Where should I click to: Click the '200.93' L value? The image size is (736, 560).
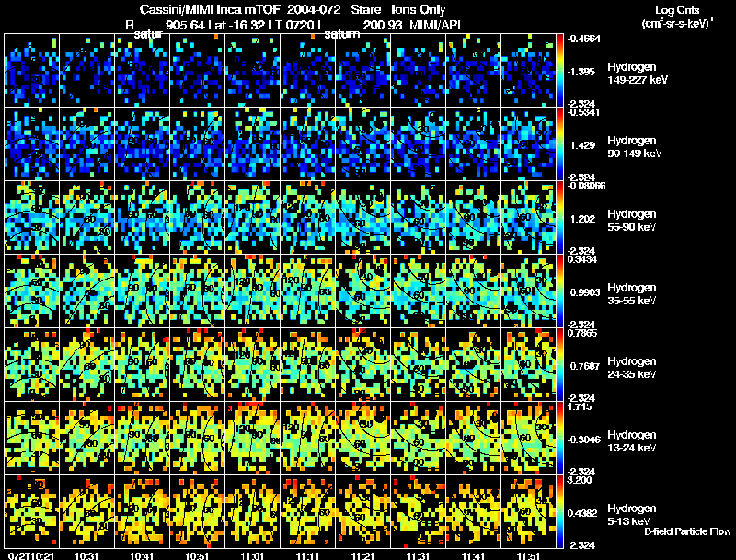point(383,25)
